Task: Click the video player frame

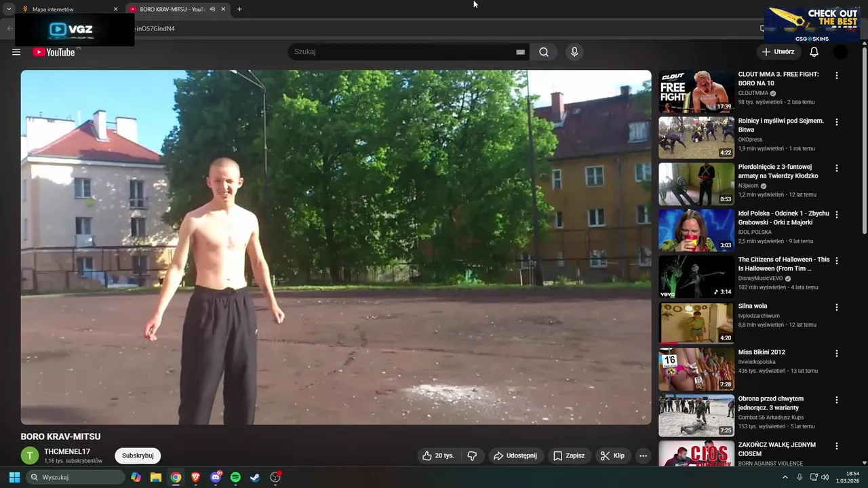Action: [x=336, y=247]
